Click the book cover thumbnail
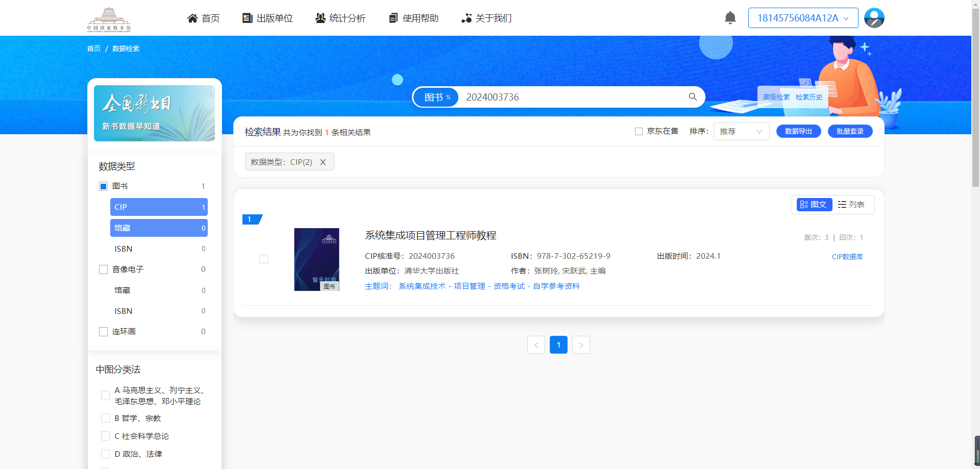The width and height of the screenshot is (980, 469). tap(316, 259)
